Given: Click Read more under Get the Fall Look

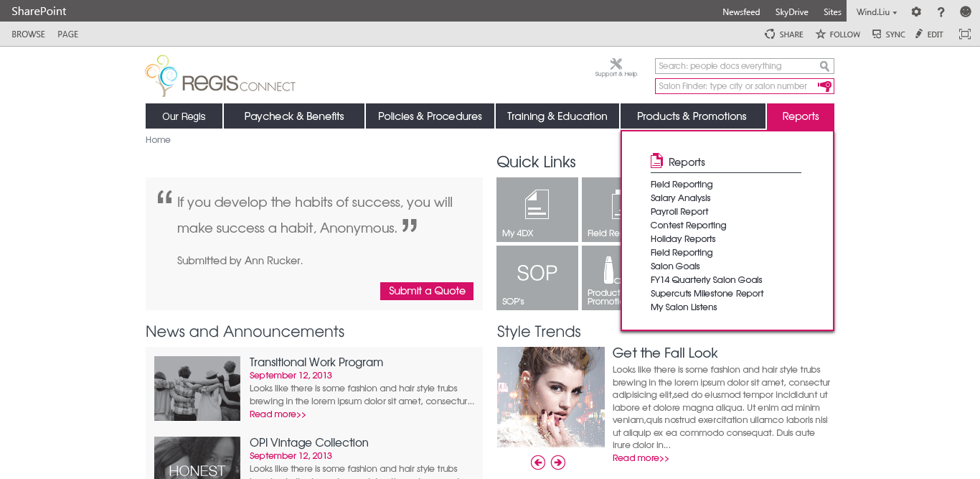Looking at the screenshot, I should click(641, 458).
